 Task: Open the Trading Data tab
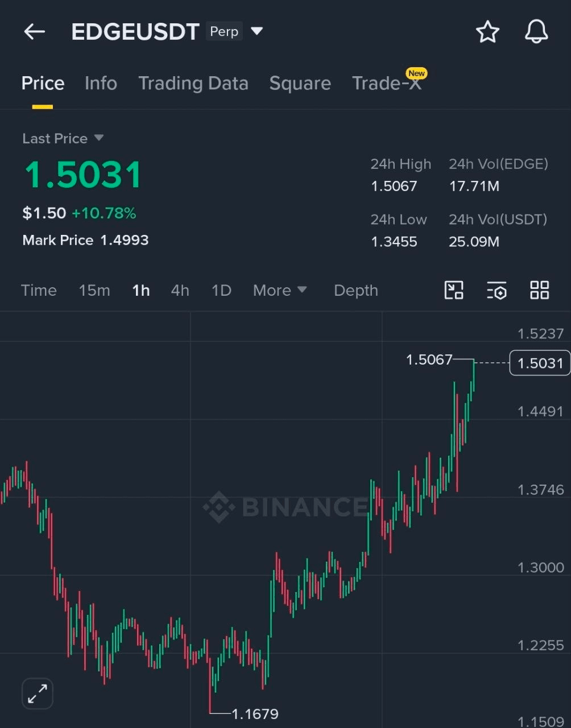pyautogui.click(x=193, y=84)
